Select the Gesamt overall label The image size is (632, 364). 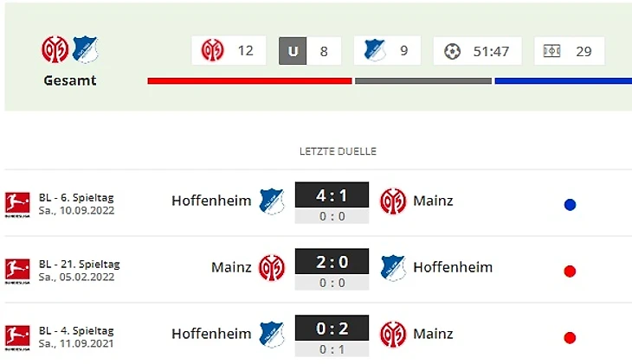(70, 80)
